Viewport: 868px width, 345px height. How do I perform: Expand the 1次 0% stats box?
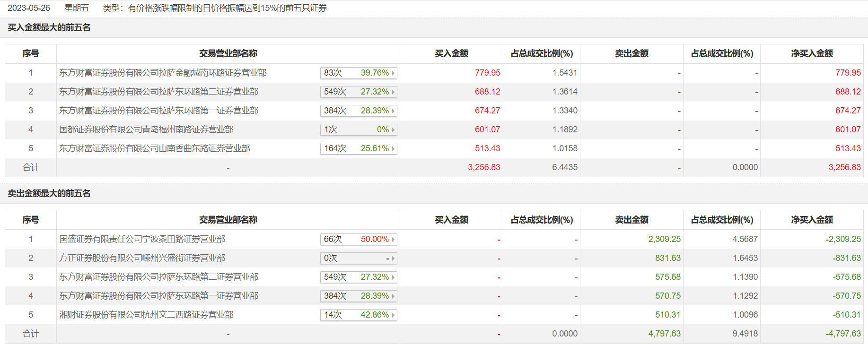point(359,129)
